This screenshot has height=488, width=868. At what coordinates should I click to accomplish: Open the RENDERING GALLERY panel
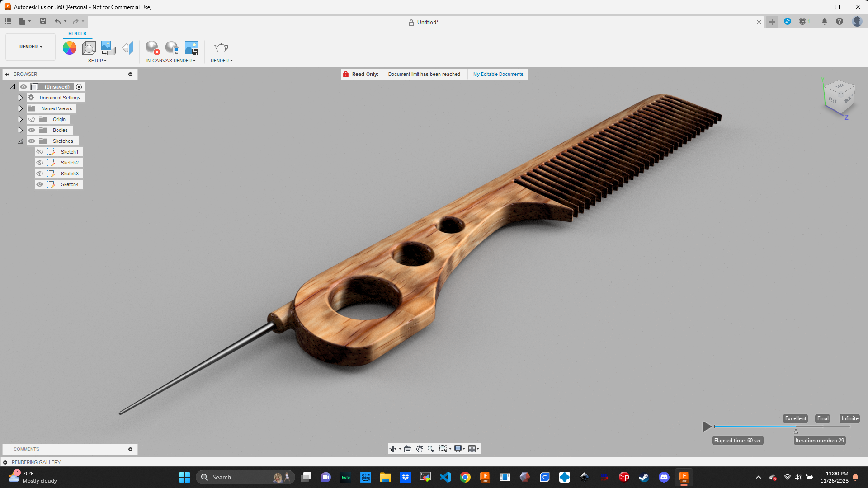click(x=36, y=462)
